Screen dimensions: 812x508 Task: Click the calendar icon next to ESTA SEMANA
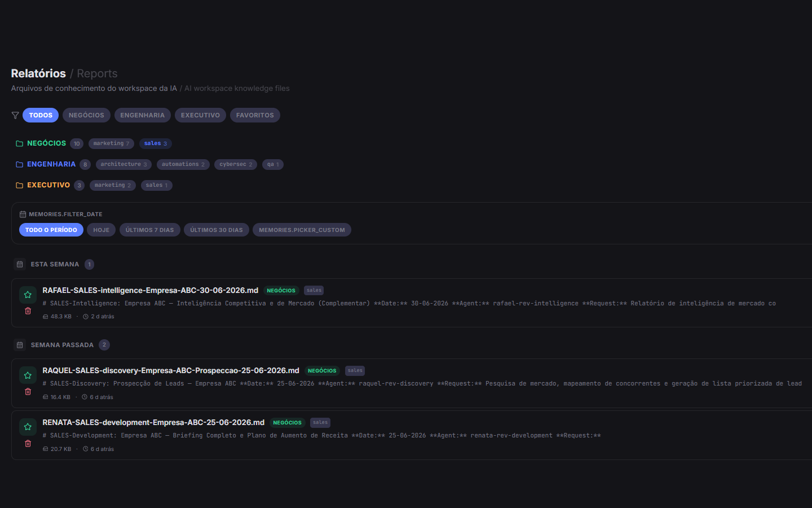coord(20,264)
